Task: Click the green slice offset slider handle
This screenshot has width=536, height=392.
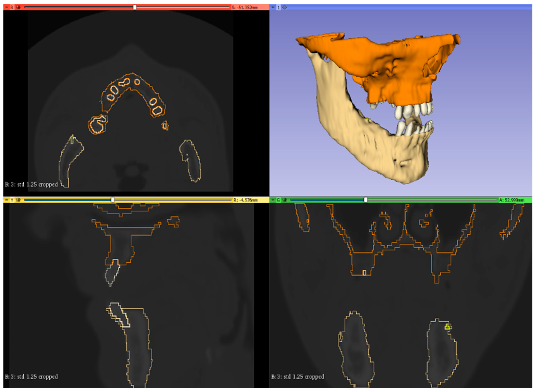Action: click(366, 200)
